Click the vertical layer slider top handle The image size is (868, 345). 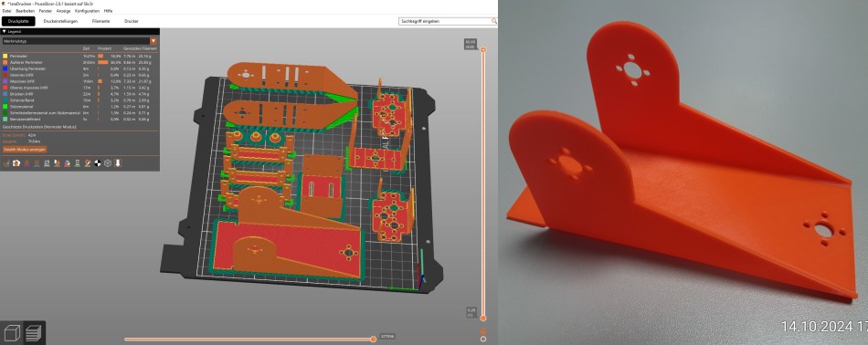[x=483, y=50]
